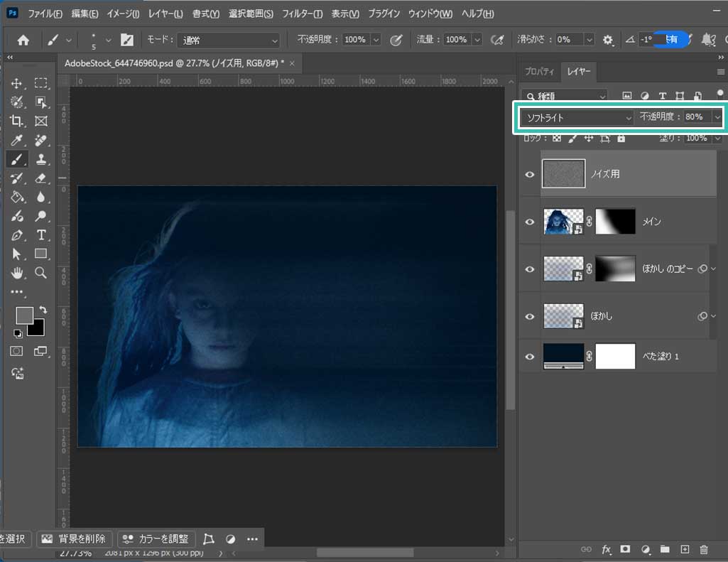Open the ソフトライト blend mode dropdown

(576, 117)
